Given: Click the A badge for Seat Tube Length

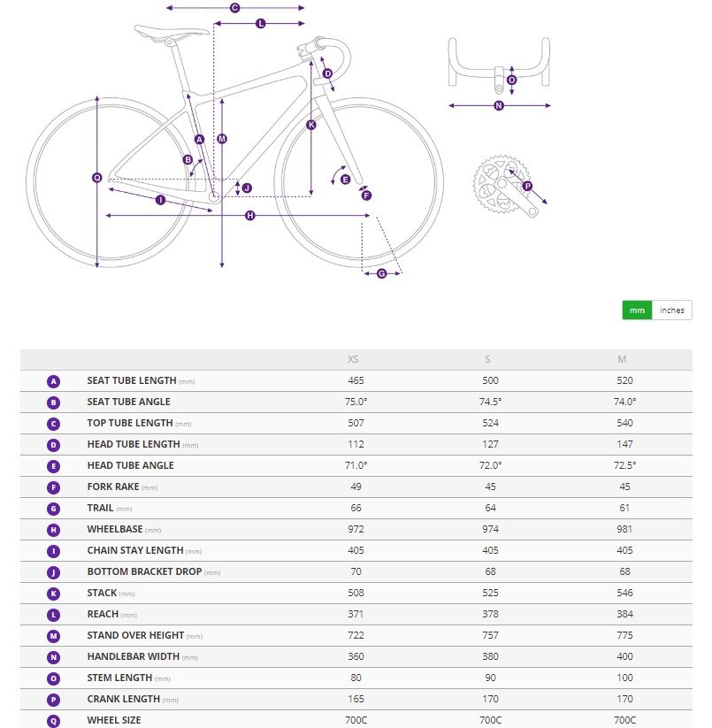Looking at the screenshot, I should (x=53, y=381).
